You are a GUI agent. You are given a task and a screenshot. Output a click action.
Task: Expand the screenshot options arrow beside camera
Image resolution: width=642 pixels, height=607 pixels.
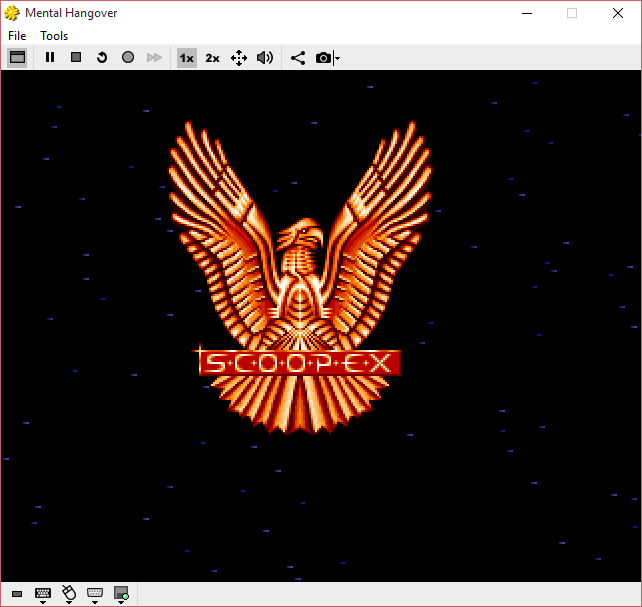337,58
